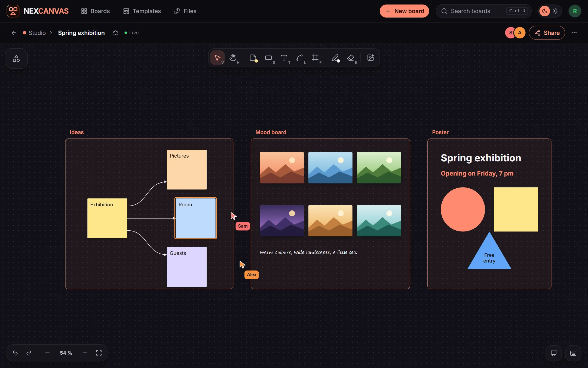Start presentation mode
This screenshot has height=368, width=588.
click(554, 353)
